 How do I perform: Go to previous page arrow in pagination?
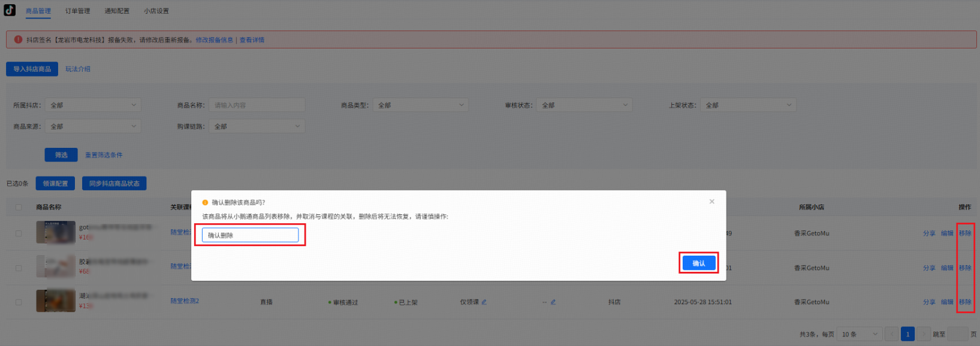click(x=891, y=334)
